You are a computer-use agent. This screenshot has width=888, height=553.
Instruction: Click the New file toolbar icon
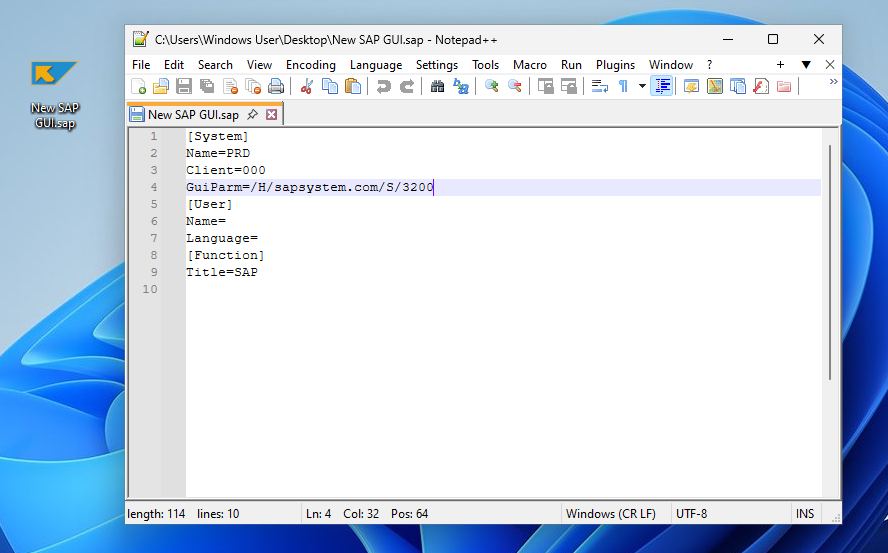pos(139,87)
